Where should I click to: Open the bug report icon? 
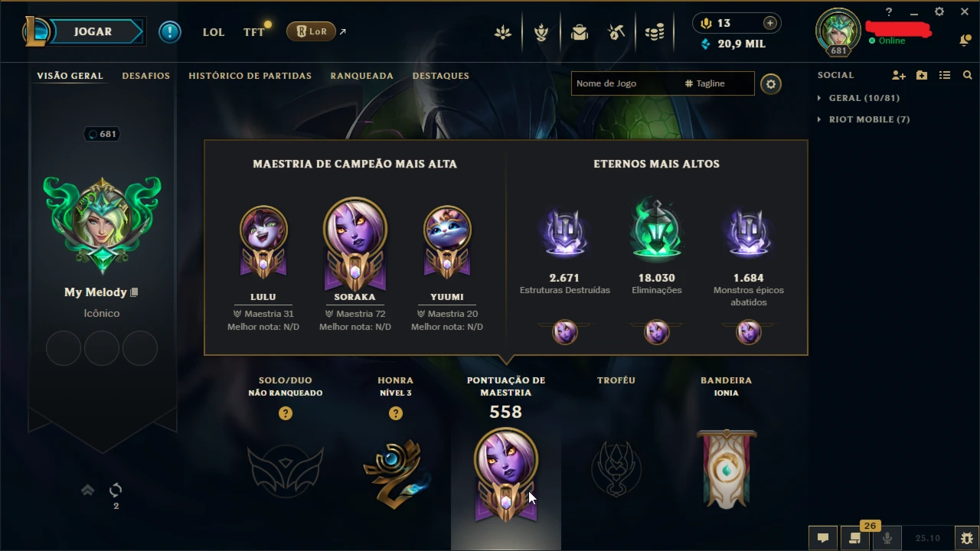click(966, 538)
